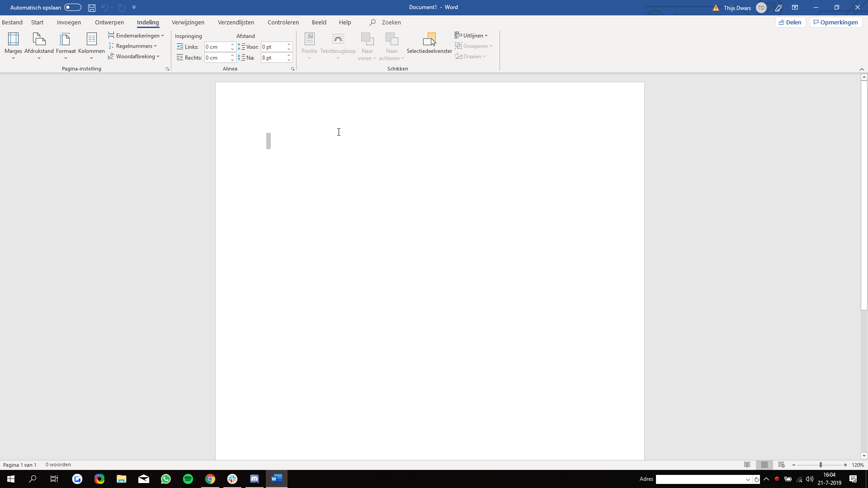Image resolution: width=868 pixels, height=488 pixels.
Task: Click the Opmerkingen comments button
Action: 835,22
